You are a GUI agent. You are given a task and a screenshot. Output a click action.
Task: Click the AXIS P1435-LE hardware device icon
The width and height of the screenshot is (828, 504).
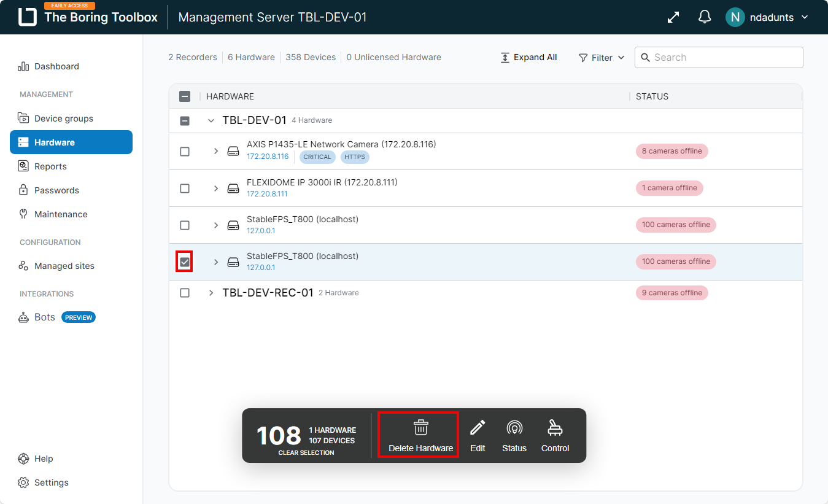point(233,151)
